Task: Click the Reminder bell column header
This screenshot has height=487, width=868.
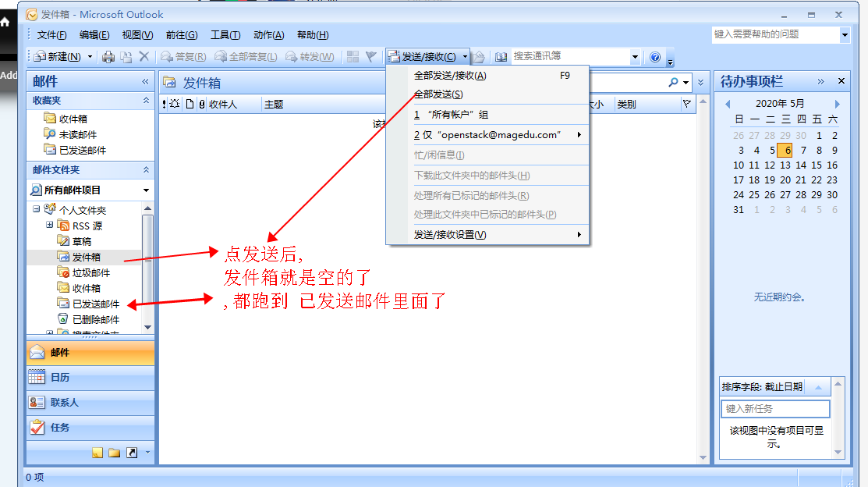Action: pos(175,104)
